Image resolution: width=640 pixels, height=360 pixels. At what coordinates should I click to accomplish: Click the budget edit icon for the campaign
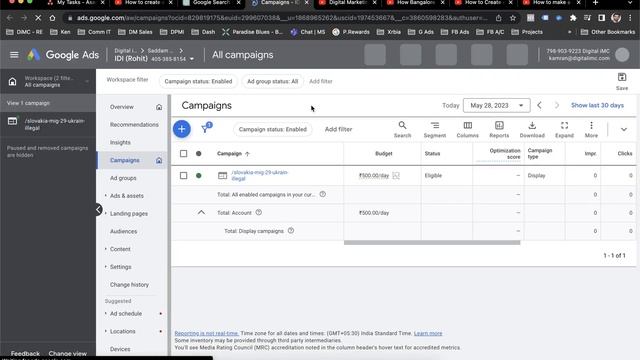[x=396, y=176]
